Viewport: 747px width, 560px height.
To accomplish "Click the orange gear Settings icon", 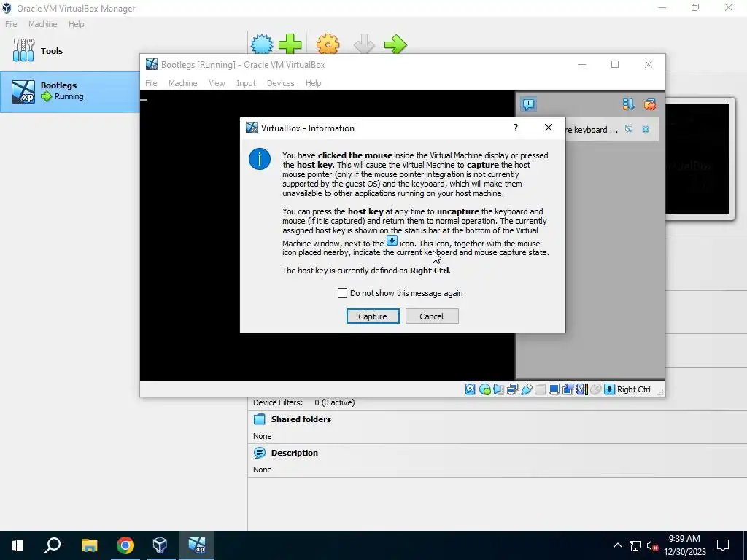I will click(328, 44).
